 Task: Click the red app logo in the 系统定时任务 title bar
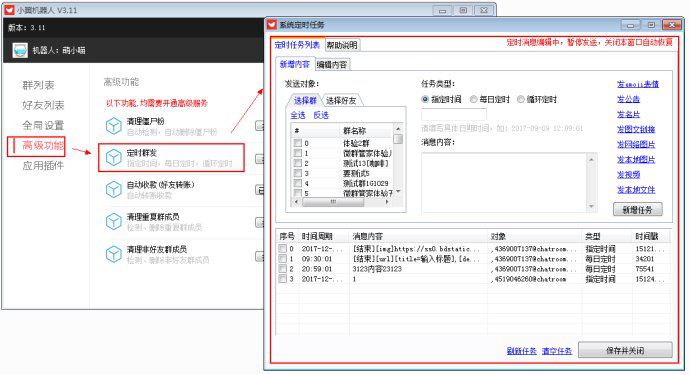[x=272, y=25]
